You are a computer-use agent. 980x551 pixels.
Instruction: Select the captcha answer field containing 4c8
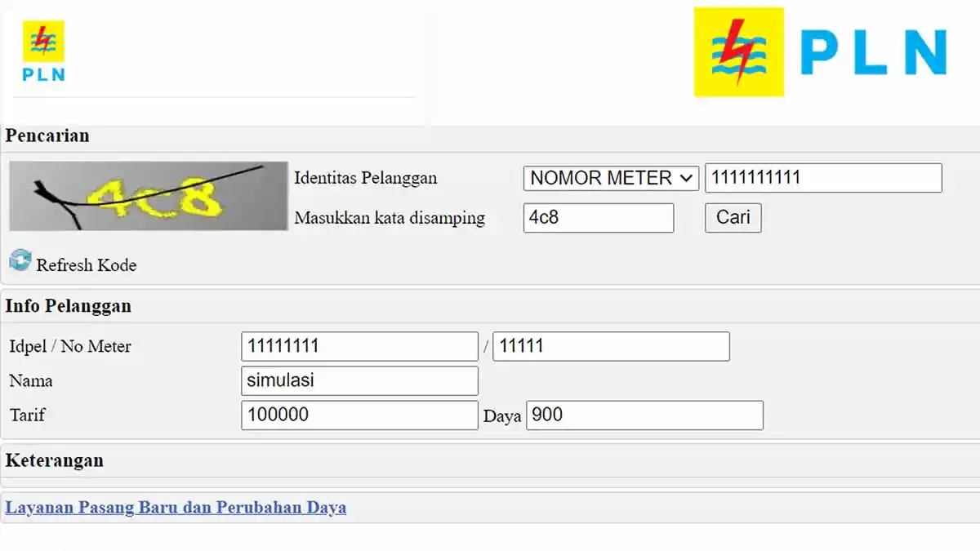[599, 218]
